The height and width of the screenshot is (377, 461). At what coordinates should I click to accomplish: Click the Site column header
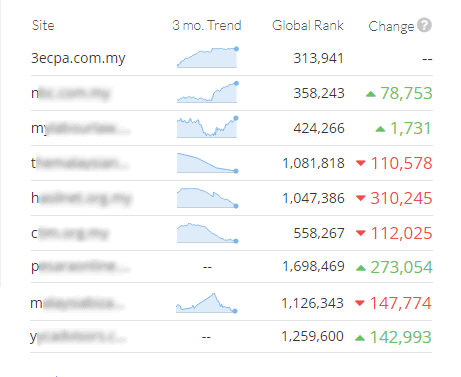(x=43, y=25)
